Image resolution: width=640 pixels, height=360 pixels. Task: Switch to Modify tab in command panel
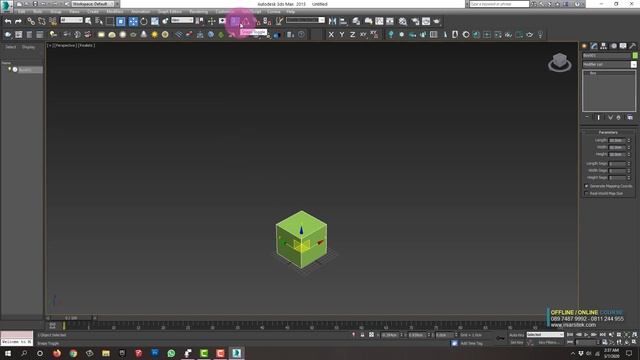coord(594,46)
